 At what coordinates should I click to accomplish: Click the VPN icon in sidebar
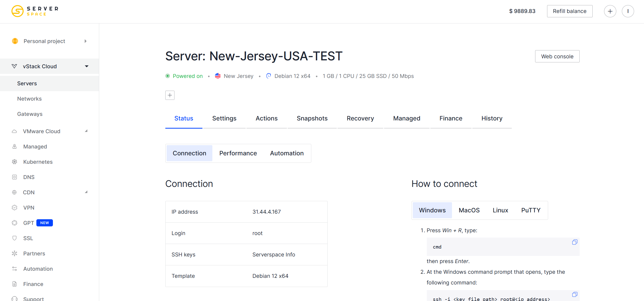14,208
